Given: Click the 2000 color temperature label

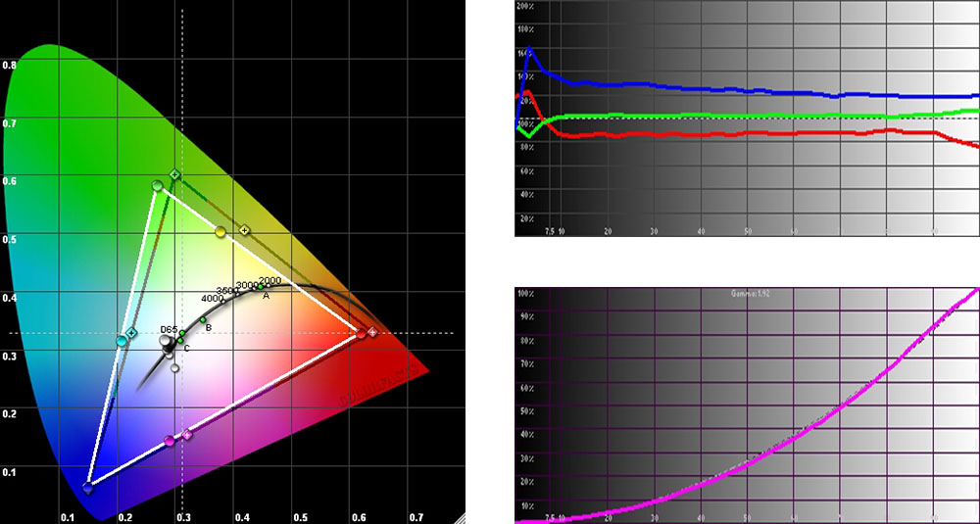Looking at the screenshot, I should click(269, 280).
